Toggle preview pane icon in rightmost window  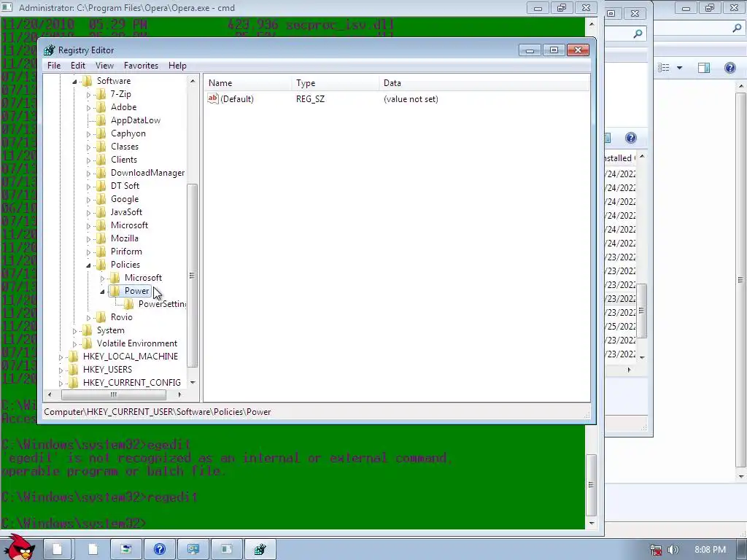[704, 68]
